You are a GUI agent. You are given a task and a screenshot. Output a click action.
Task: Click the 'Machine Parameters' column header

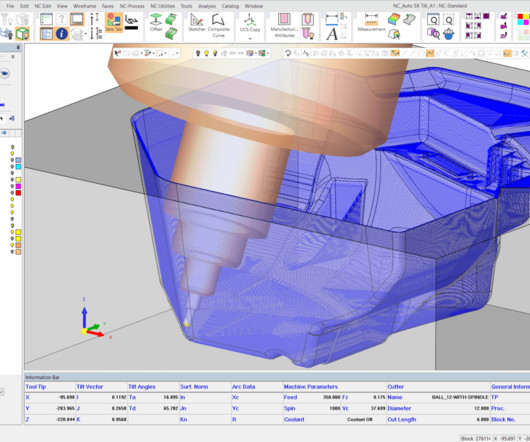point(311,387)
